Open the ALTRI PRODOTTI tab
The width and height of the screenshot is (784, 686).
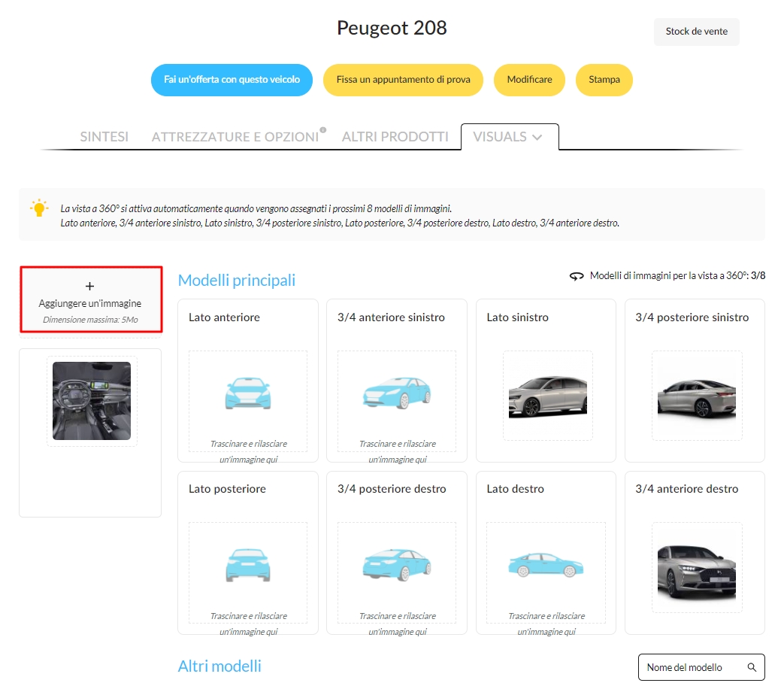[395, 137]
